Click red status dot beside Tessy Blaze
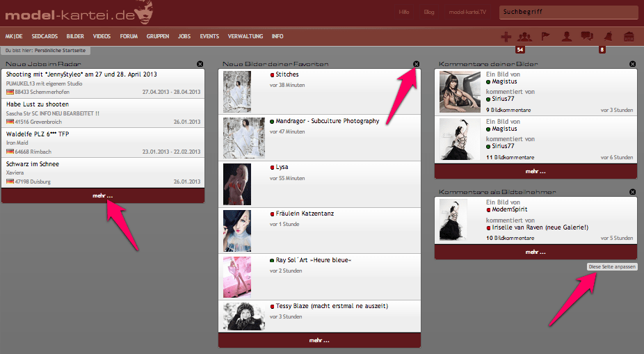The image size is (644, 354). (272, 307)
